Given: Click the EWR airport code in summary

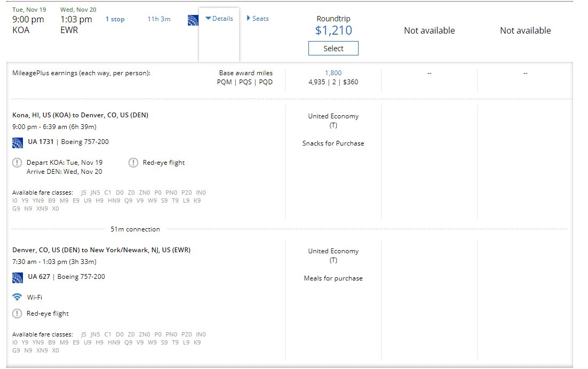Looking at the screenshot, I should 69,30.
